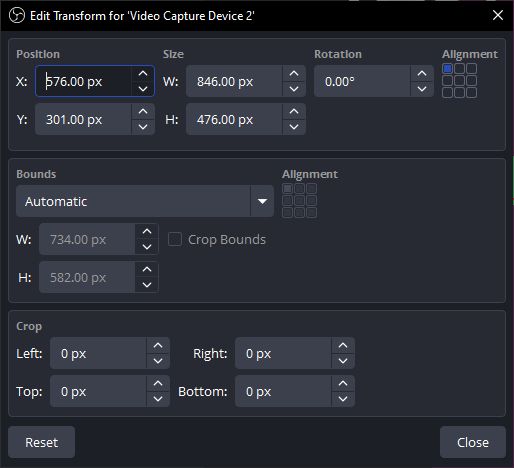Click the Close button
Viewport: 514px width, 468px height.
473,442
